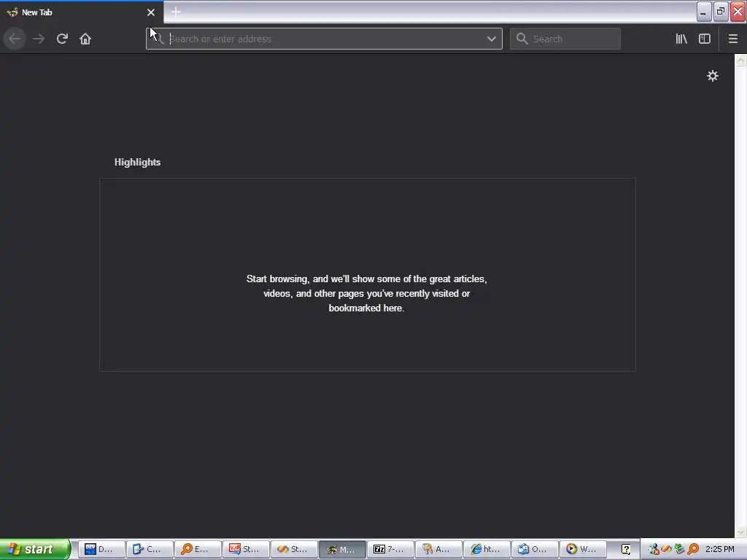Go forward with the forward arrow
747x560 pixels.
tap(39, 39)
